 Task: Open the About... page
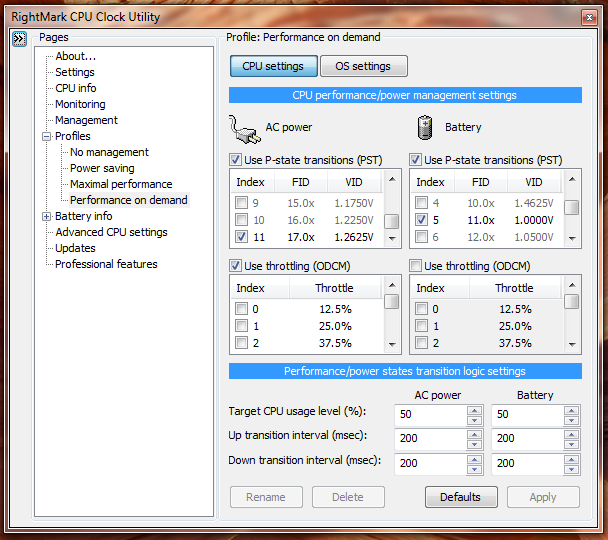75,56
